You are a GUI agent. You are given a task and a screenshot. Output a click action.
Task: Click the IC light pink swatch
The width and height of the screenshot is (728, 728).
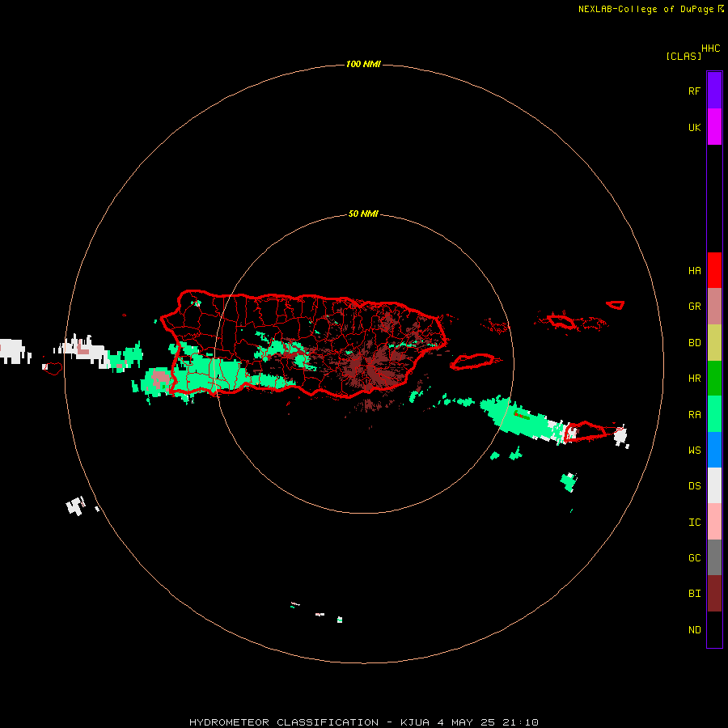coord(714,522)
